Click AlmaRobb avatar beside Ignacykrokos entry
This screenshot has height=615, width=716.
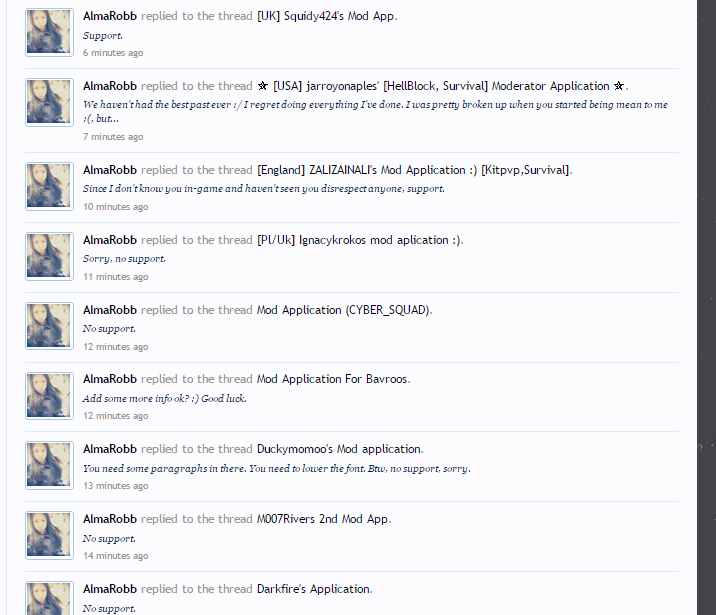click(x=49, y=256)
